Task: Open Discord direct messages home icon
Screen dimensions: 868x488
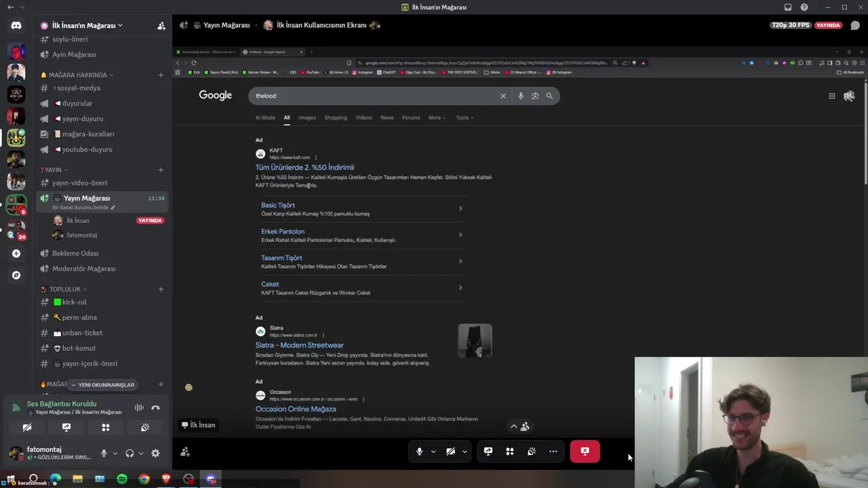Action: 16,26
